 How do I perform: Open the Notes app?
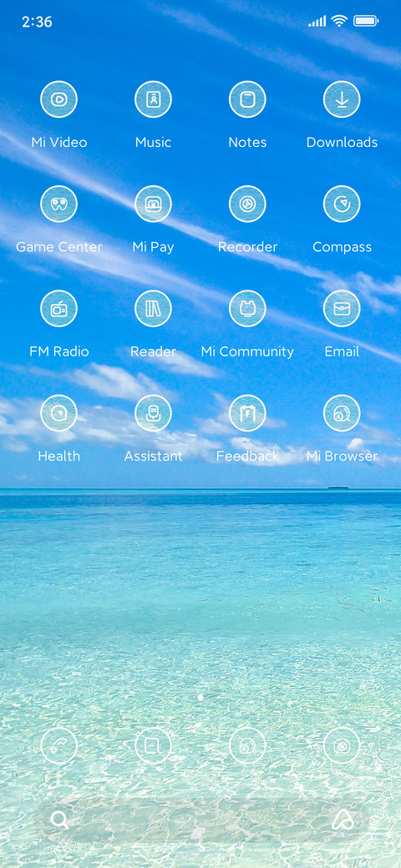click(x=247, y=99)
